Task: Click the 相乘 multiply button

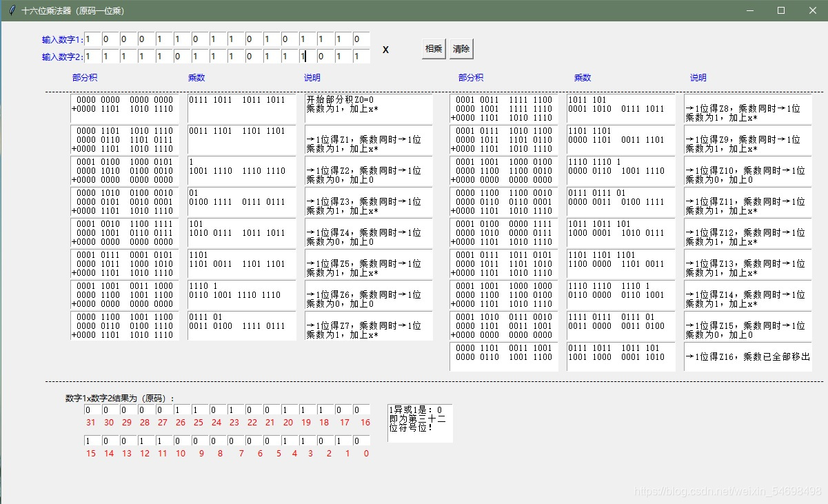Action: (x=434, y=49)
